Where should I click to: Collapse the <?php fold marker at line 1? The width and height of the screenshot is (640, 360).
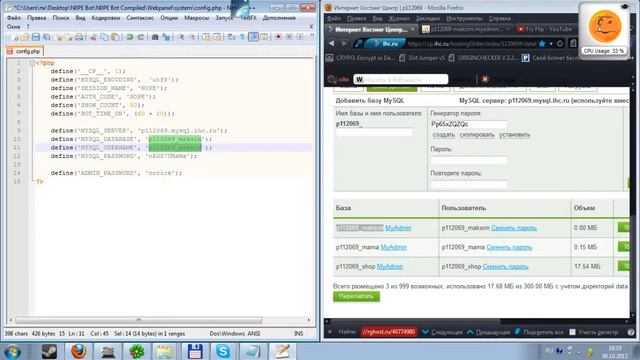point(32,63)
